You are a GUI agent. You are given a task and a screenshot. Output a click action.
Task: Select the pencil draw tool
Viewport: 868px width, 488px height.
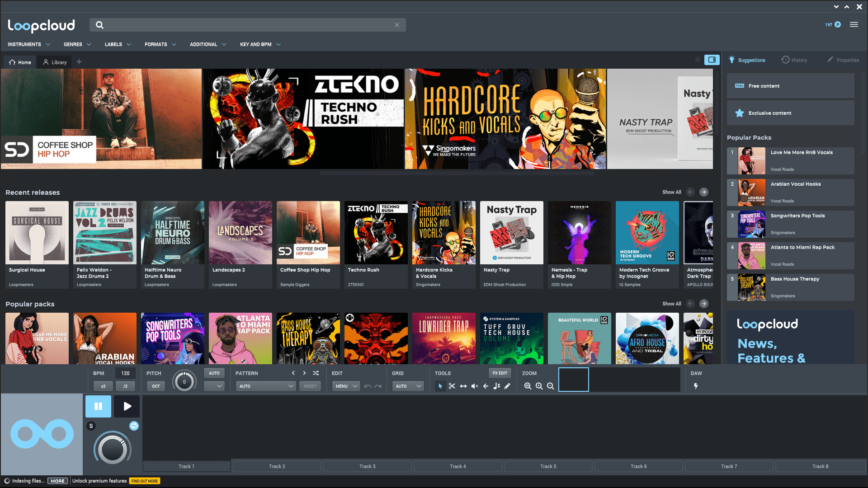[507, 386]
